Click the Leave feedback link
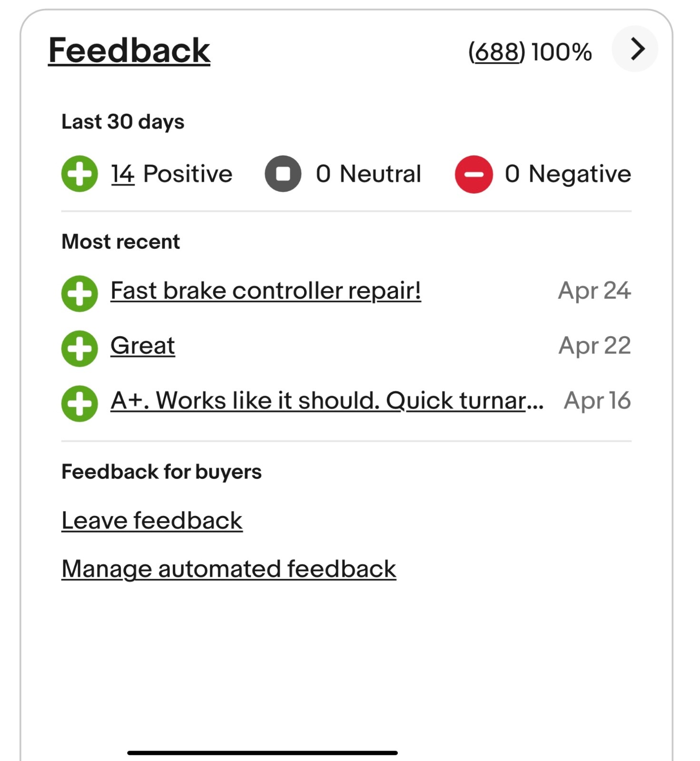The image size is (700, 761). 152,520
